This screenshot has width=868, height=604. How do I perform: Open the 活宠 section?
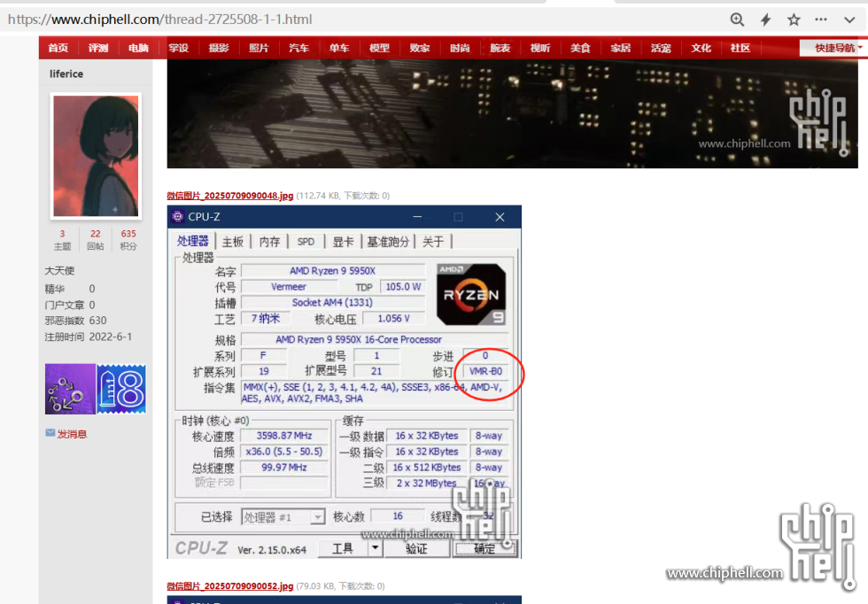point(661,48)
